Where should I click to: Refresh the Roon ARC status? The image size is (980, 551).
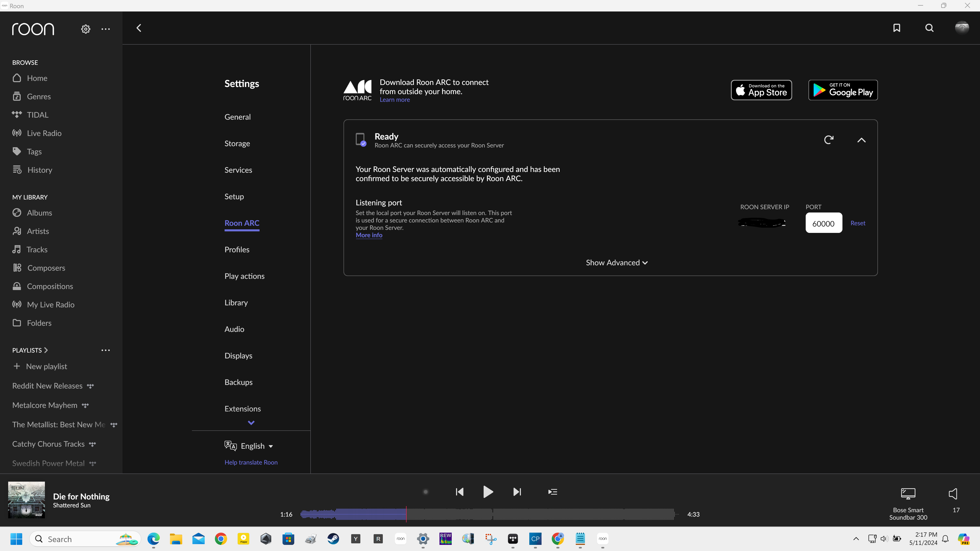pos(829,140)
